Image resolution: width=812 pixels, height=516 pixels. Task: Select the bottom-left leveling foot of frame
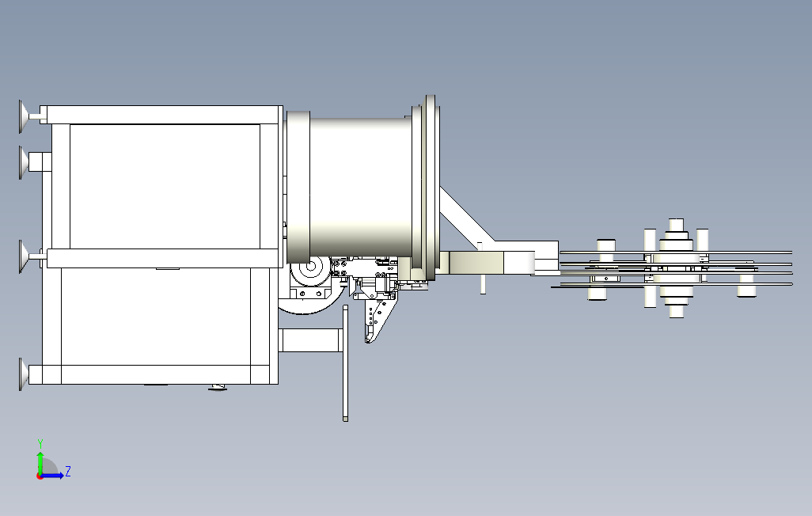click(23, 374)
